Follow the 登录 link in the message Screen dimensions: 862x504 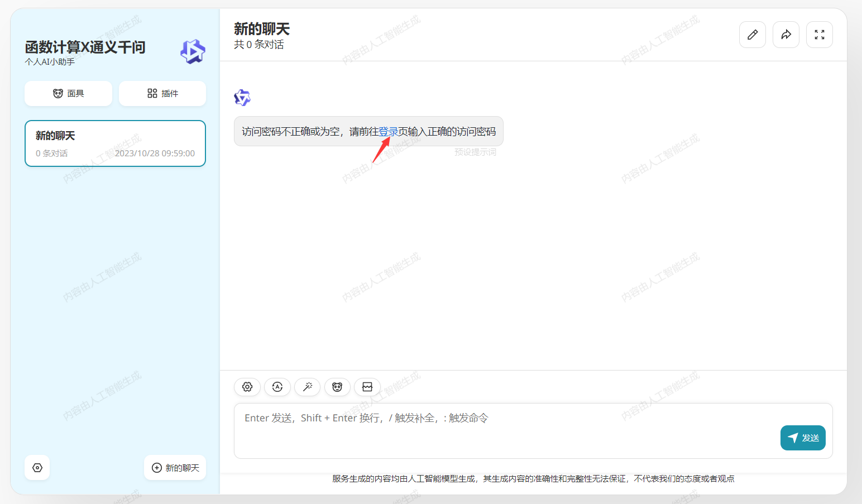pos(388,132)
